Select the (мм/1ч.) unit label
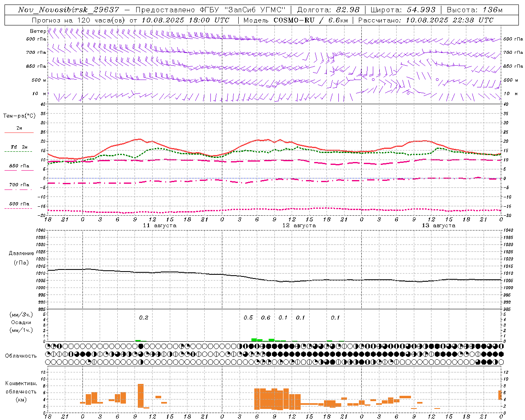Screen dimensions: 525x420 pyautogui.click(x=21, y=330)
